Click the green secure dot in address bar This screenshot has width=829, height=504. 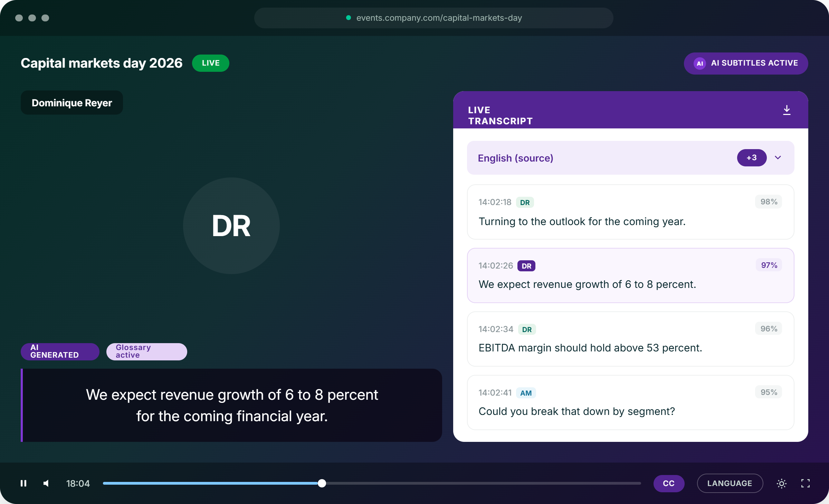349,18
